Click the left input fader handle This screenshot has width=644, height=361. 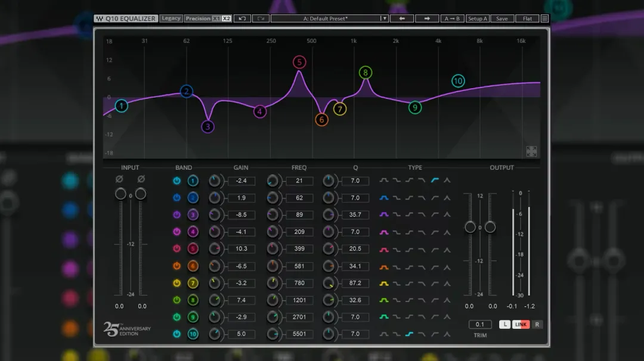click(120, 194)
